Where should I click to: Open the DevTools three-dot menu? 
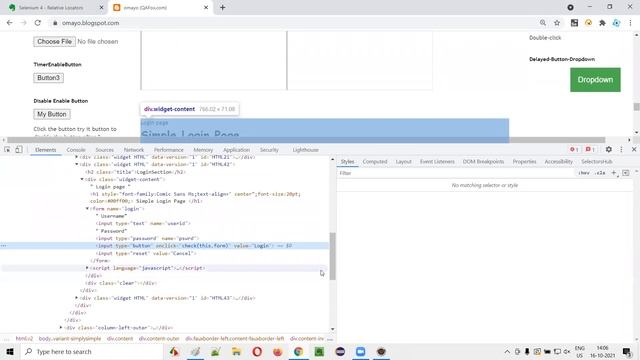coord(621,149)
